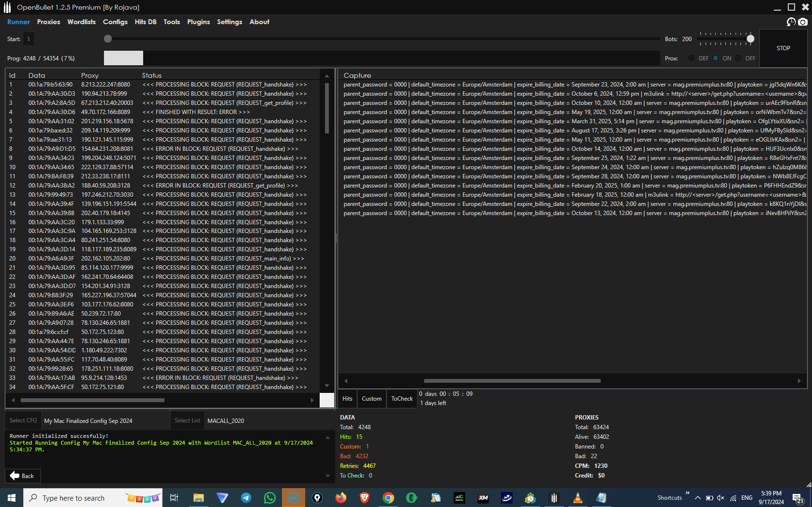
Task: Click the Bots slider handle
Action: (x=750, y=39)
